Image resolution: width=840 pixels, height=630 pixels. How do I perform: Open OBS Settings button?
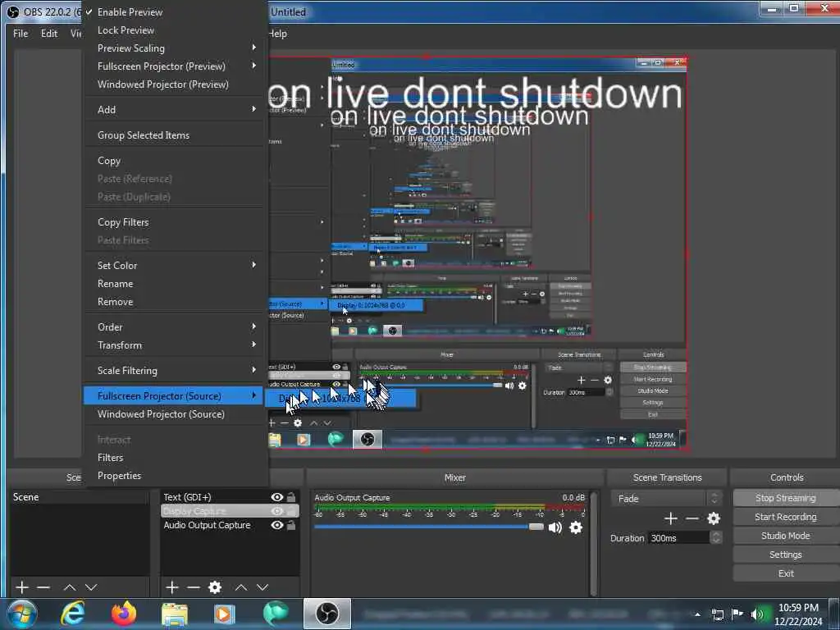point(785,555)
